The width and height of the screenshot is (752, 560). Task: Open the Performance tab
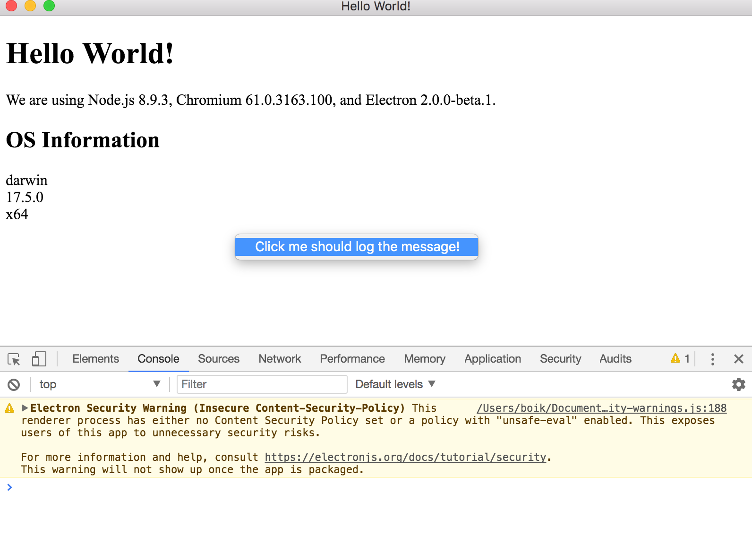point(352,359)
